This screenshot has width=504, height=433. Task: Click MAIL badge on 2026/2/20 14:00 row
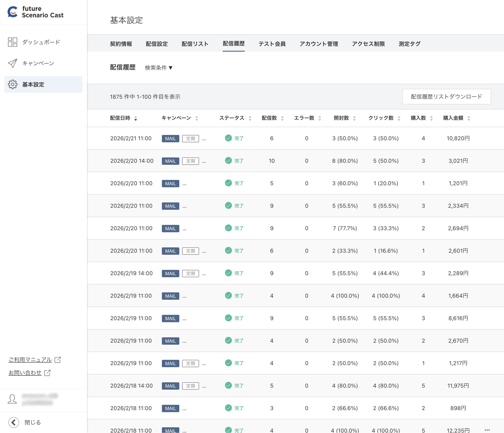coord(170,161)
